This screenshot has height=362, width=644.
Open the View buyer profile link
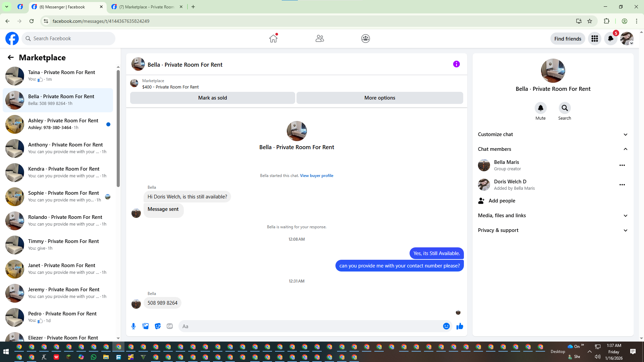pyautogui.click(x=316, y=176)
